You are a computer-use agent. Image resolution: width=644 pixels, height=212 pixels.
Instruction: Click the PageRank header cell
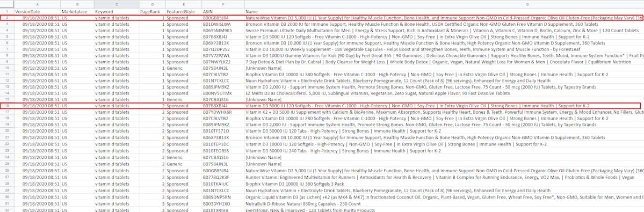coord(153,12)
